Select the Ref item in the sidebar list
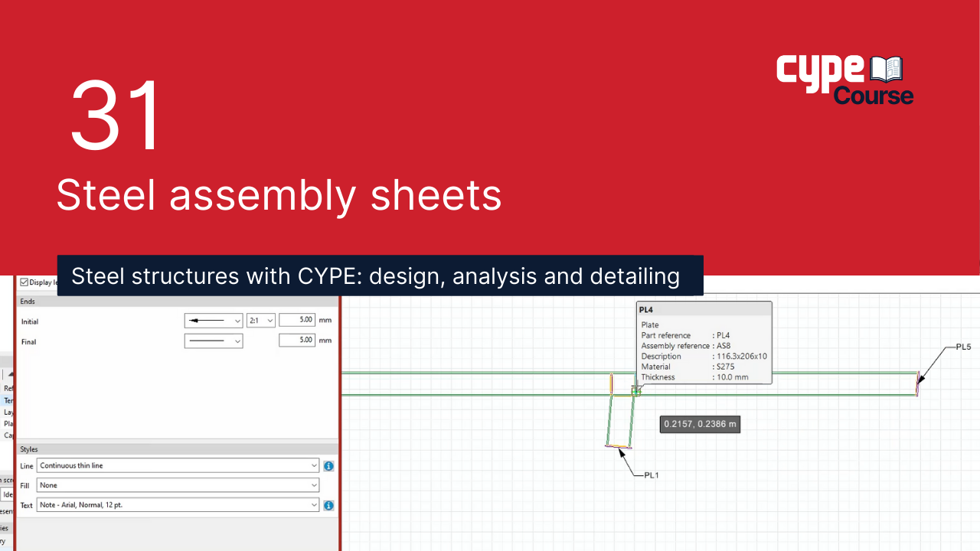This screenshot has height=551, width=980. pyautogui.click(x=8, y=388)
